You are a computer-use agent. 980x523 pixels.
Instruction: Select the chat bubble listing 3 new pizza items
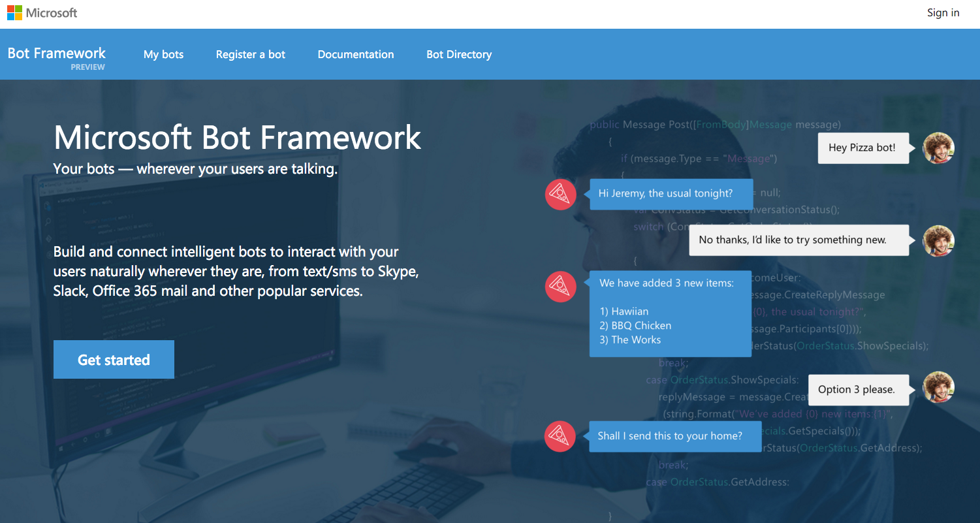[671, 313]
